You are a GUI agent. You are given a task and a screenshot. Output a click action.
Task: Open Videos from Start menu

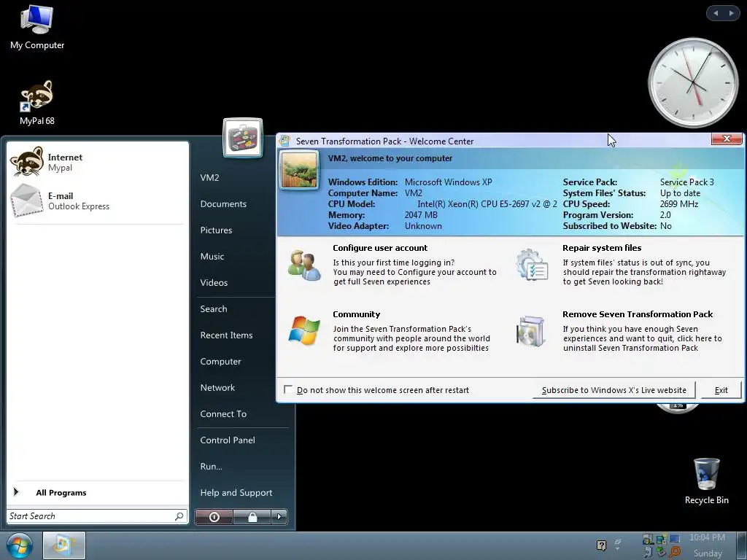point(214,282)
